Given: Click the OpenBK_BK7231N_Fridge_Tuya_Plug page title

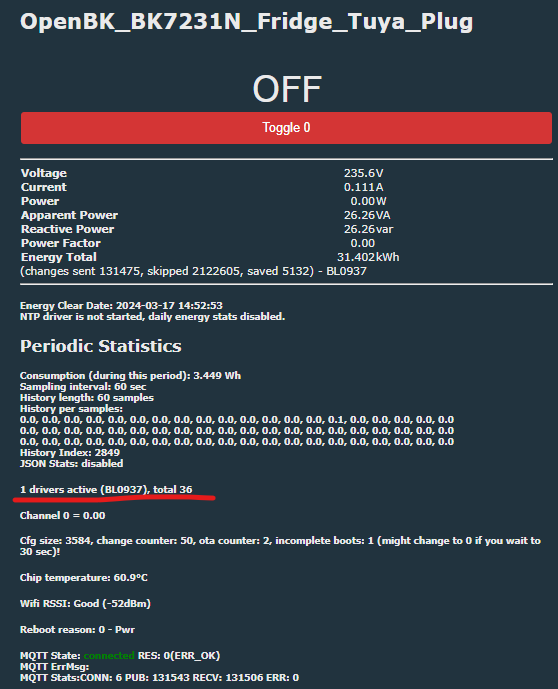Looking at the screenshot, I should [x=246, y=22].
